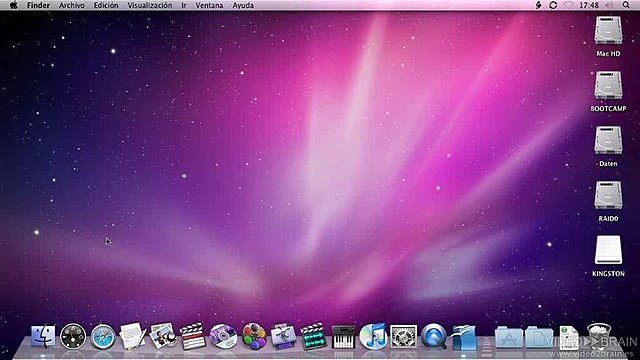Open the OpenOffice icon in Dock
This screenshot has height=360, width=640.
coord(464,337)
